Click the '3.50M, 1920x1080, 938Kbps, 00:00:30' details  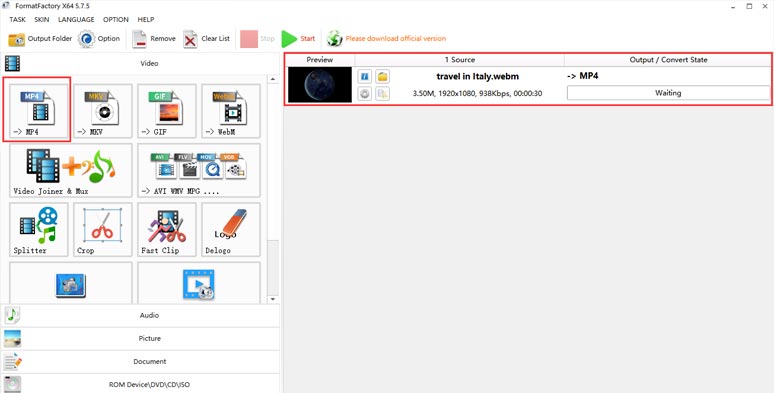pyautogui.click(x=477, y=93)
